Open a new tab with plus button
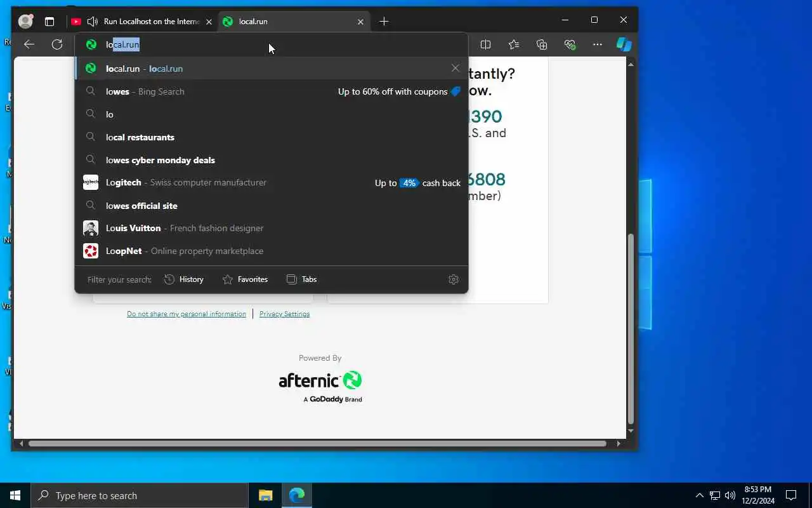Image resolution: width=812 pixels, height=508 pixels. (x=384, y=22)
